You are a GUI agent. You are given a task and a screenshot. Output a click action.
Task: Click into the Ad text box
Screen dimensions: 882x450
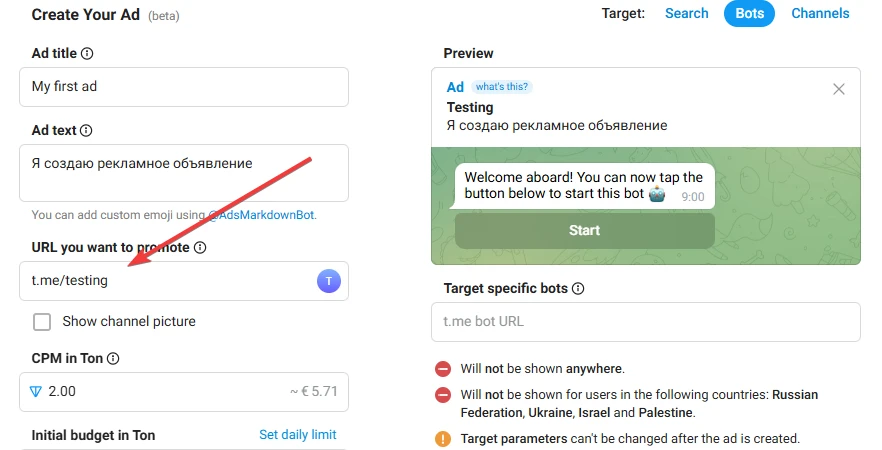pyautogui.click(x=184, y=173)
